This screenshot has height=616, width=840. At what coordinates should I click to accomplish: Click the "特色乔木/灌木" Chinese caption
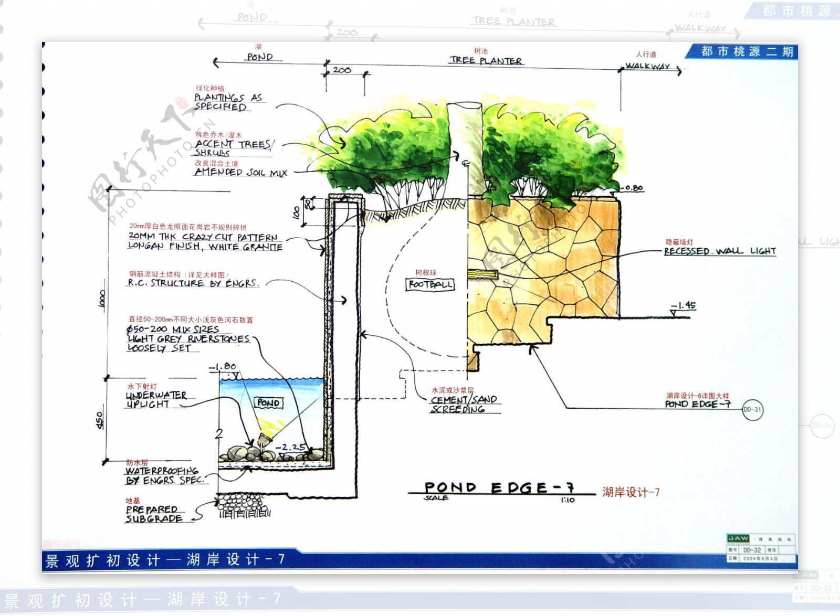pos(218,135)
